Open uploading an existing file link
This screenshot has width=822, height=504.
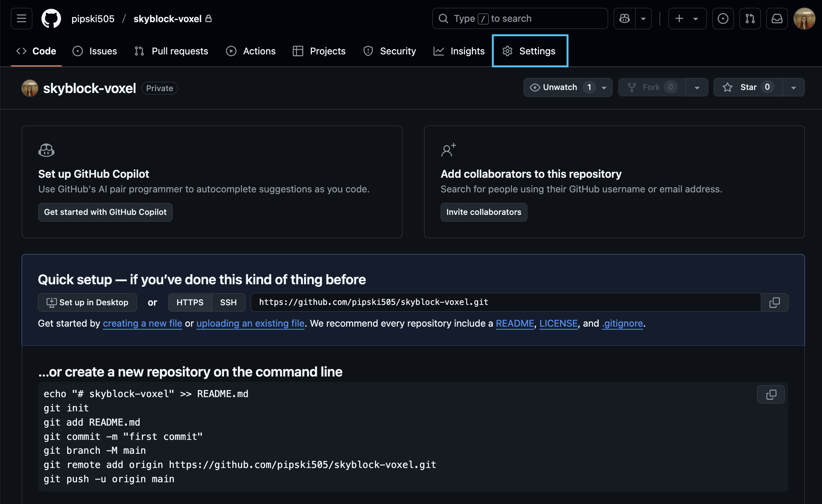tap(250, 323)
